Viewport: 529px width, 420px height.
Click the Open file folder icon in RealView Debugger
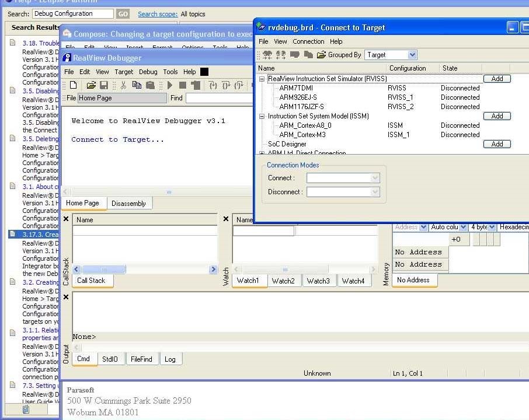pyautogui.click(x=91, y=85)
